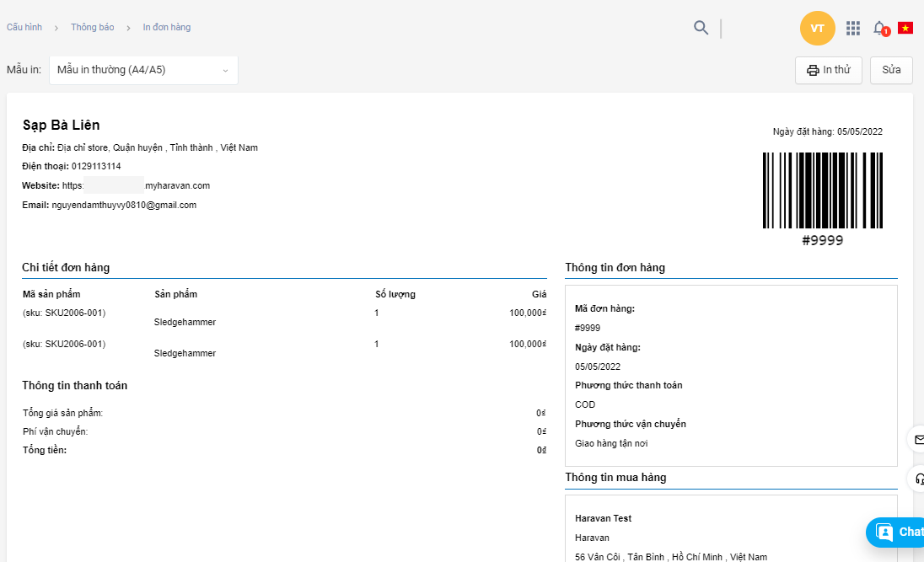Expand the Mẫu in template dropdown
The image size is (924, 562).
tap(143, 70)
